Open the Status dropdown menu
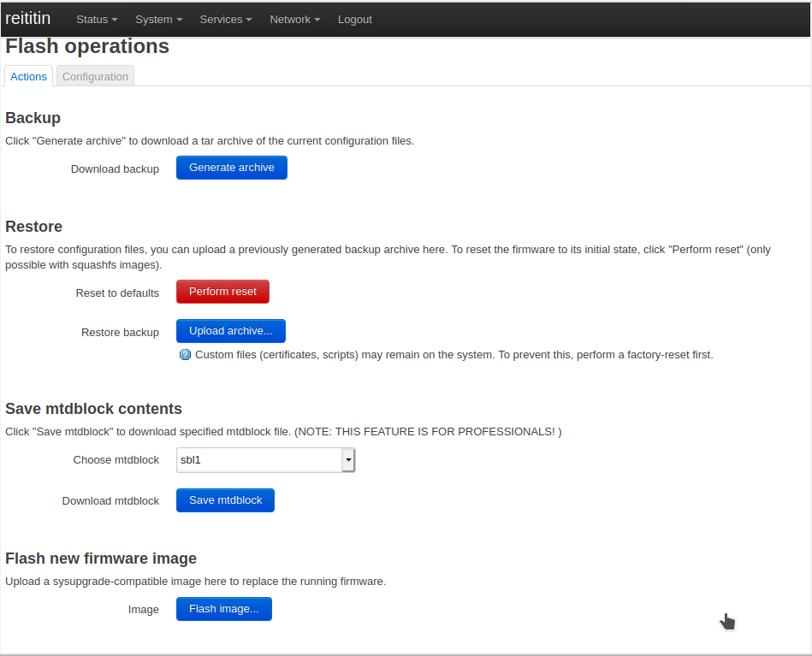Viewport: 812px width, 656px height. click(97, 19)
